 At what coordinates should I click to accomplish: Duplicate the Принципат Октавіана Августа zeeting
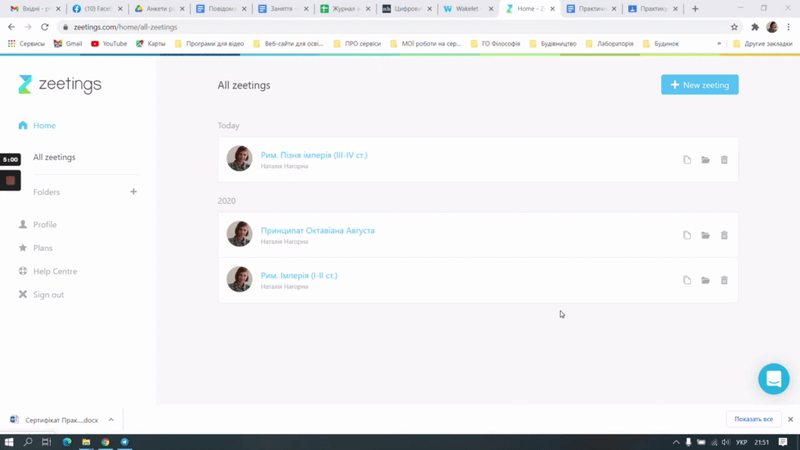(x=687, y=235)
